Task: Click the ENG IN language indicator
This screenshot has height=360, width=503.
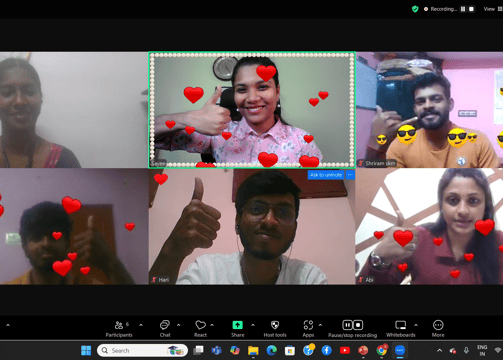Action: [x=482, y=350]
